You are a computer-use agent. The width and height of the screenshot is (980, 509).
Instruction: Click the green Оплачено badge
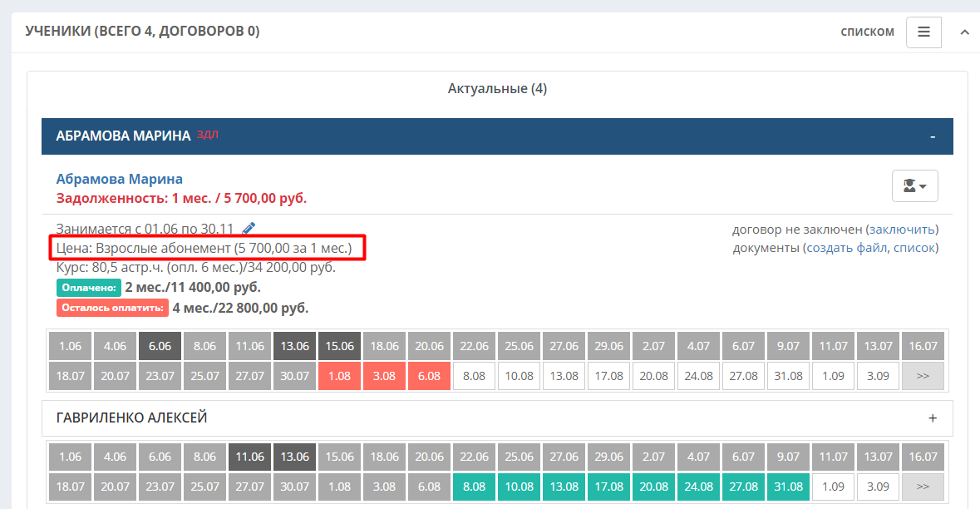(89, 288)
